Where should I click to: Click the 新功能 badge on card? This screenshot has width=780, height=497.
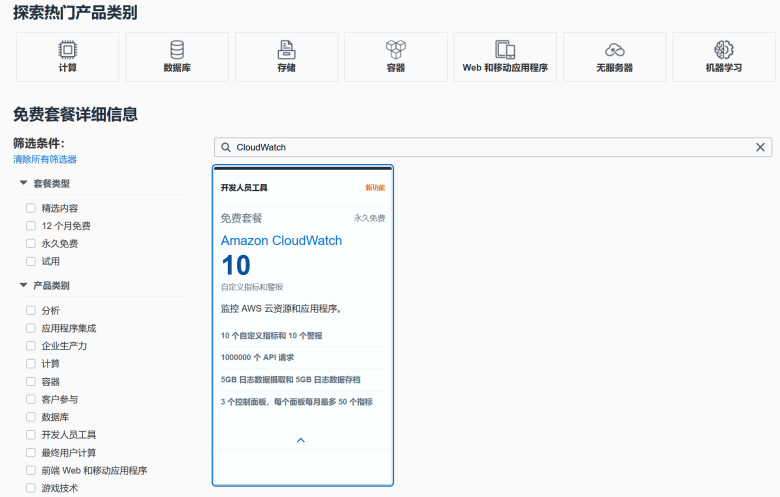click(375, 188)
